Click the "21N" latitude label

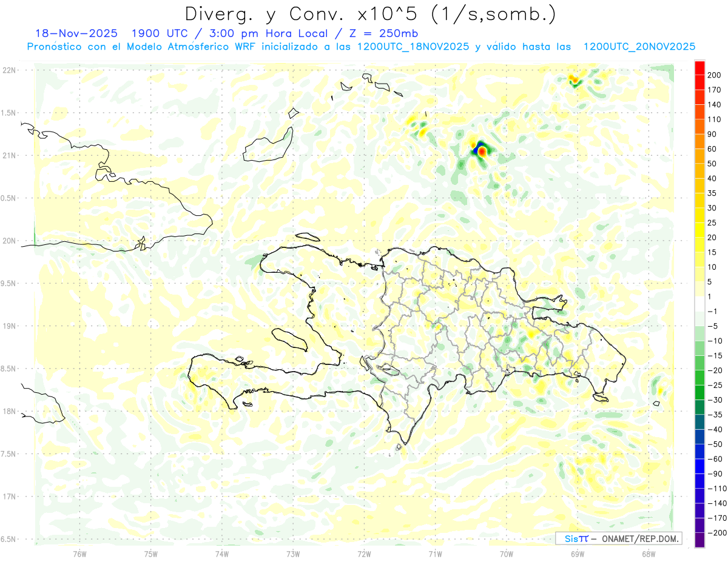click(10, 156)
